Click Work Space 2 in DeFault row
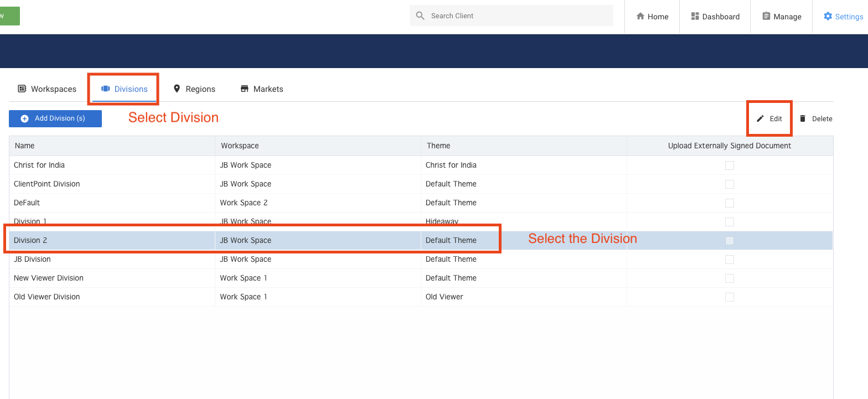The image size is (868, 399). point(244,203)
